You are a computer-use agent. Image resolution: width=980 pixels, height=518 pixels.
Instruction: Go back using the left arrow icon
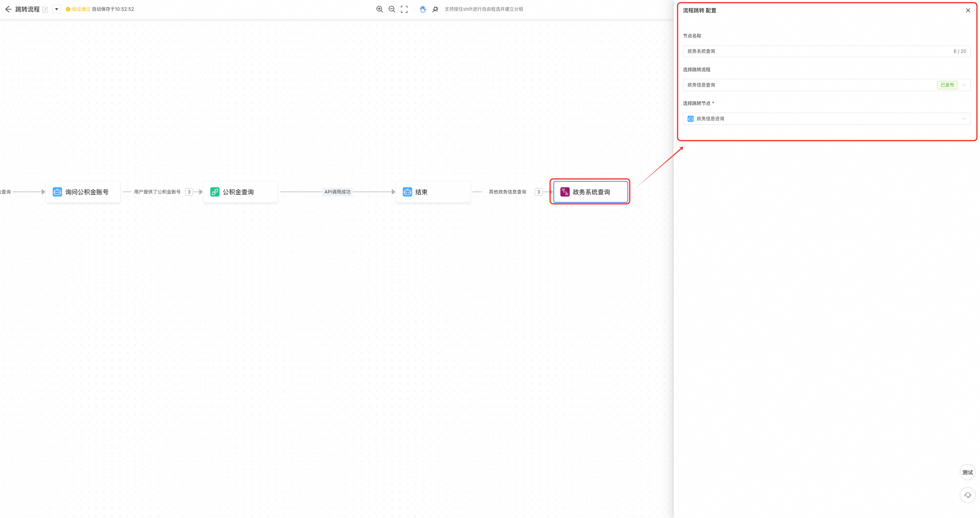8,9
